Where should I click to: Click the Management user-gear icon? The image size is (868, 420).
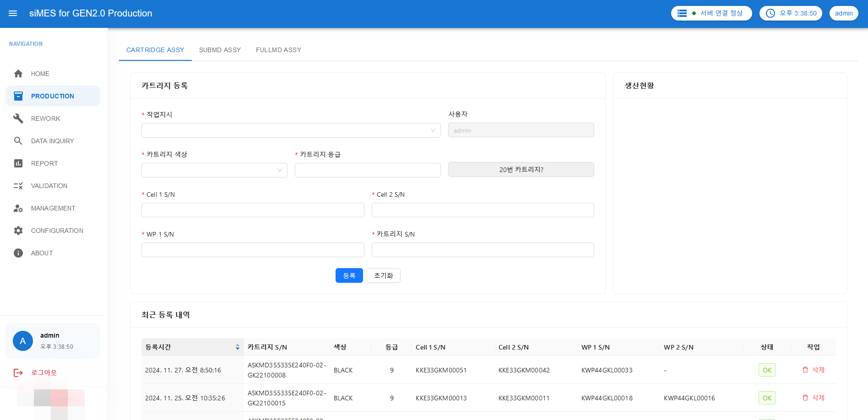click(x=18, y=208)
